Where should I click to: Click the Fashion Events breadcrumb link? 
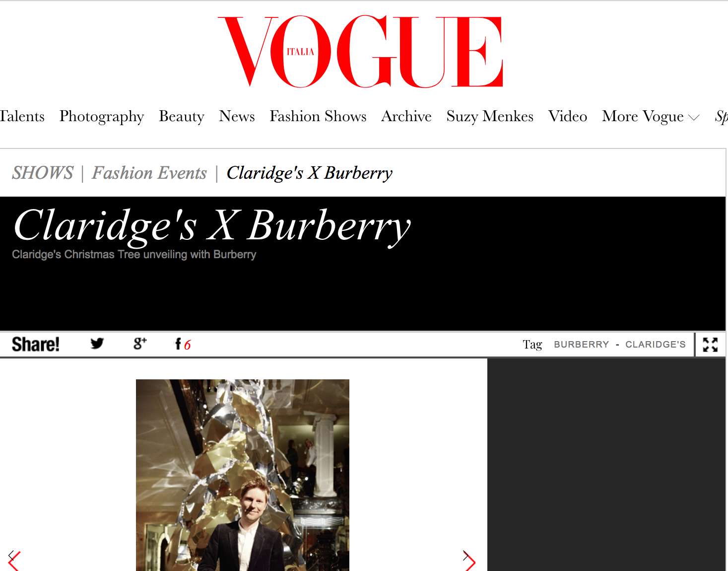149,173
